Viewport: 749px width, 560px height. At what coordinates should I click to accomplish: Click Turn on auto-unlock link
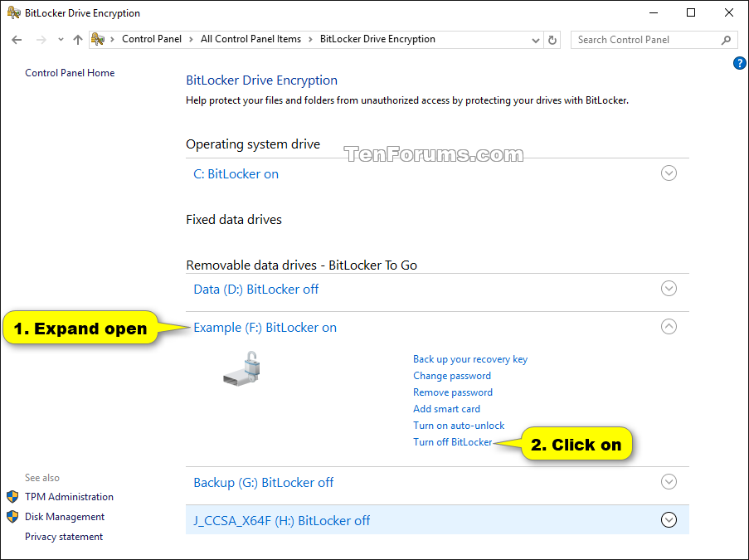point(459,426)
